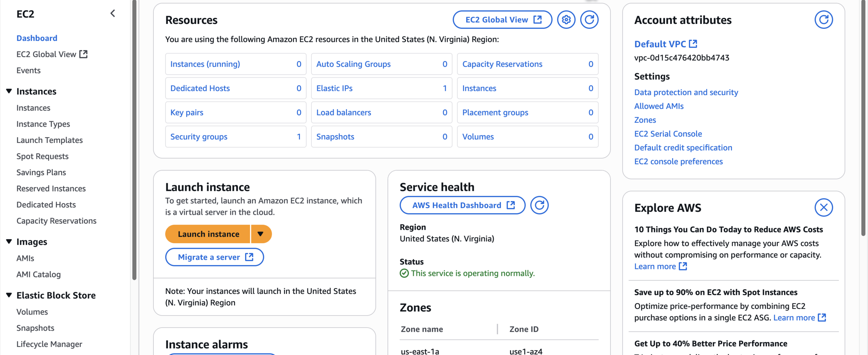The width and height of the screenshot is (868, 355).
Task: Open Spot Requests in the sidebar
Action: click(42, 156)
